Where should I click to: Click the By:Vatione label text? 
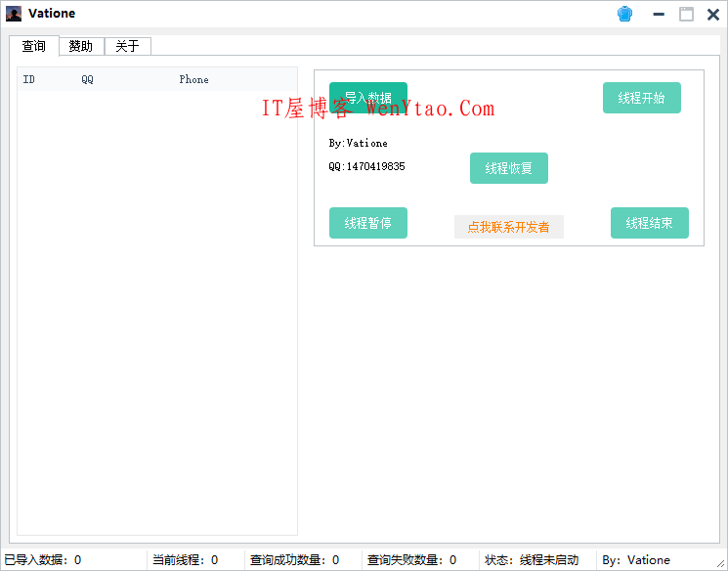point(358,143)
